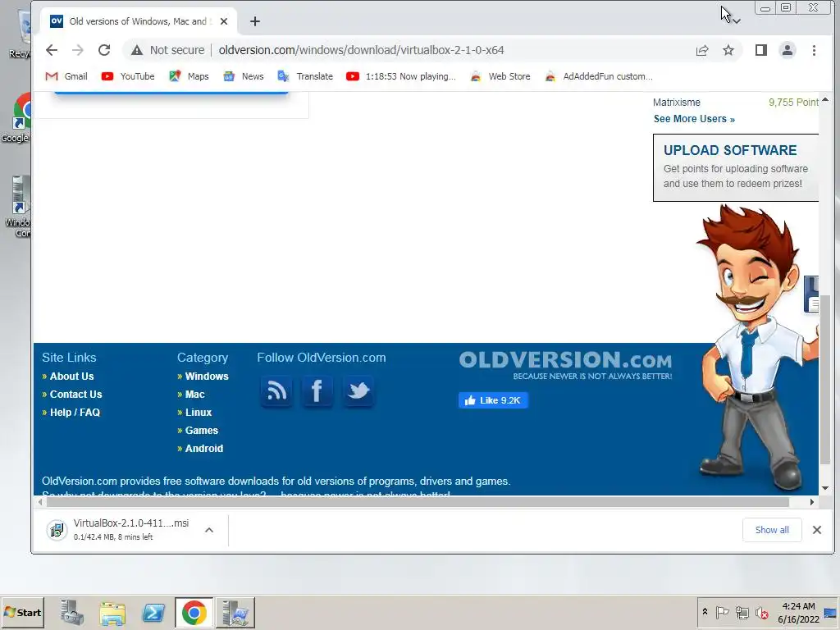Click the last pinned taskbar program icon
This screenshot has height=630, width=840.
coord(235,613)
